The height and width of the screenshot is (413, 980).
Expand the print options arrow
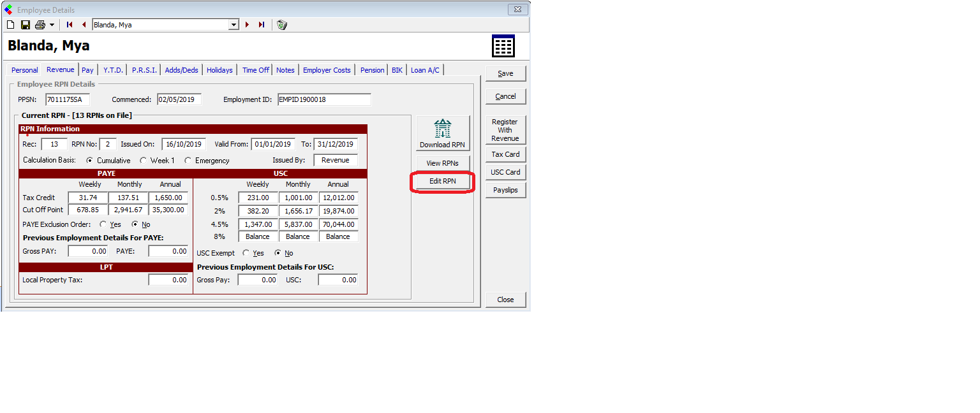[x=52, y=25]
